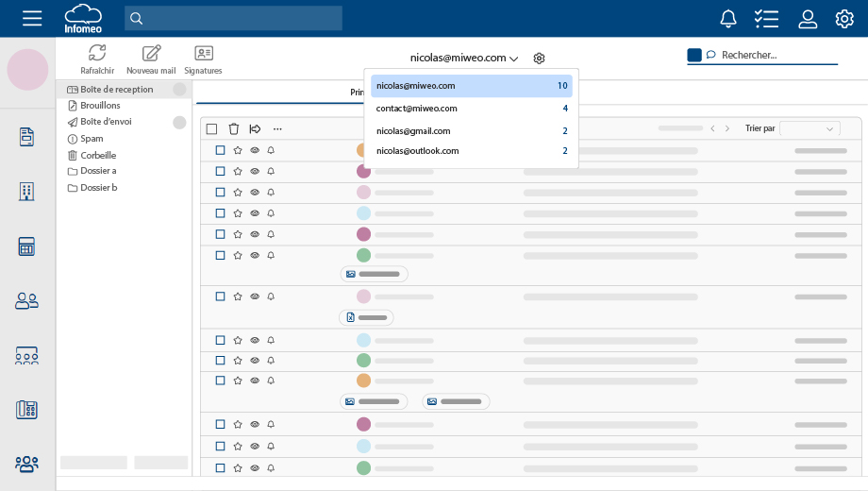Compose a Nouveau mail
This screenshot has width=868, height=491.
pyautogui.click(x=151, y=59)
